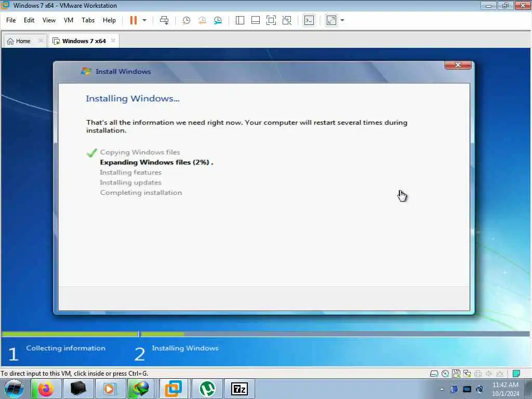The image size is (532, 399).
Task: Open the globe download manager taskbar icon
Action: pyautogui.click(x=141, y=389)
